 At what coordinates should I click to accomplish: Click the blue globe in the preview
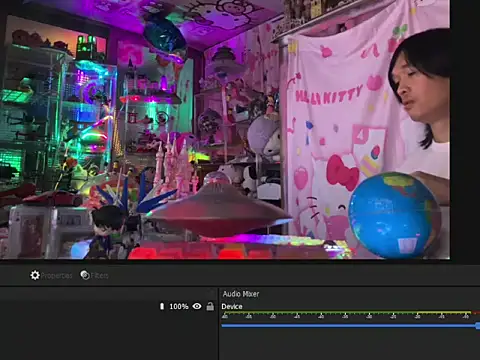pos(393,215)
